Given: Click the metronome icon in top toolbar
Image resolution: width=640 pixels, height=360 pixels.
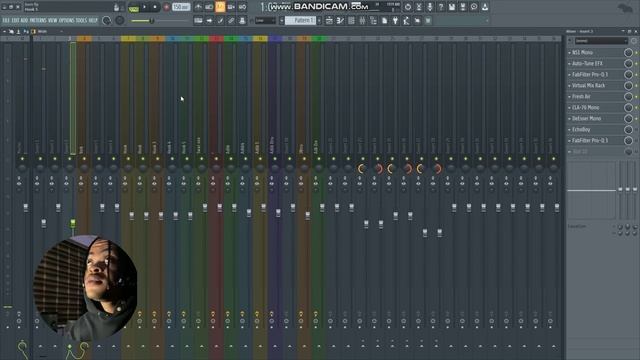Looking at the screenshot, I should (198, 7).
